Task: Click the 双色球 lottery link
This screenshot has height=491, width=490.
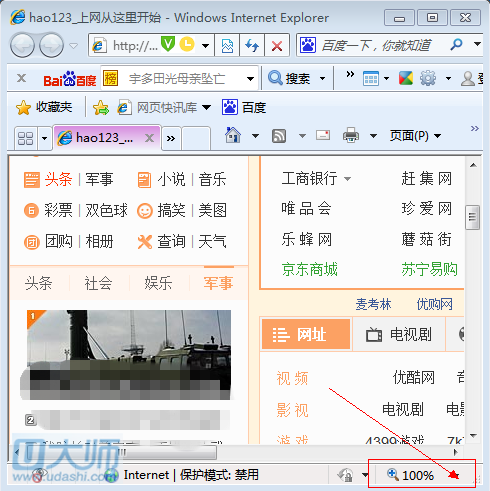Action: pyautogui.click(x=106, y=210)
